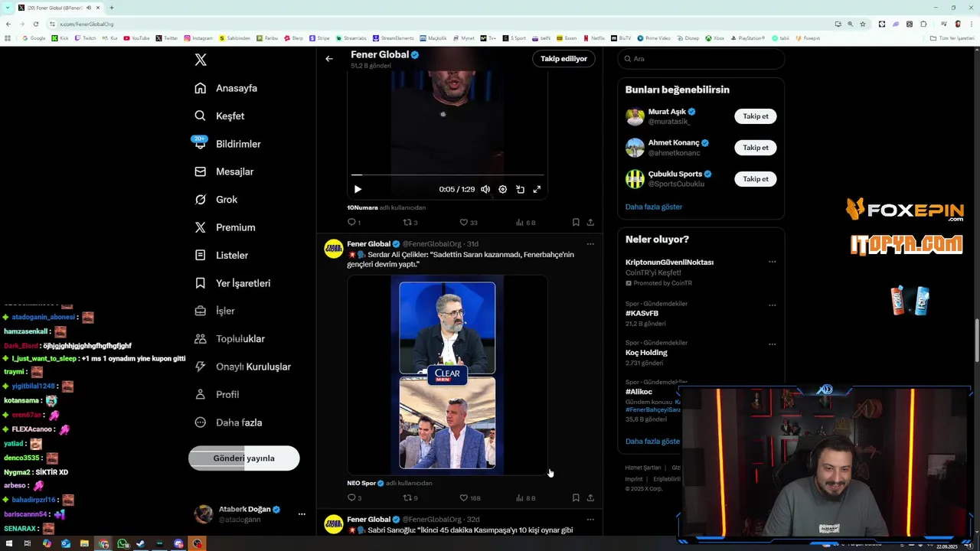
Task: Expand Daha fazla menu in sidebar
Action: click(x=228, y=422)
